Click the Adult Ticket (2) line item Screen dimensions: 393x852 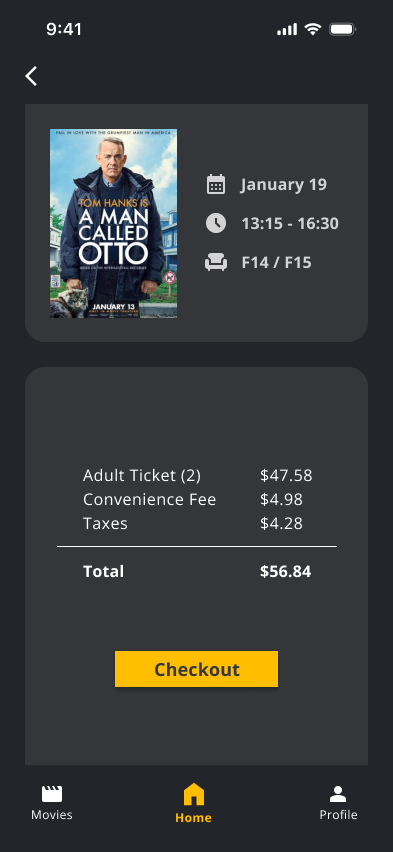click(197, 475)
